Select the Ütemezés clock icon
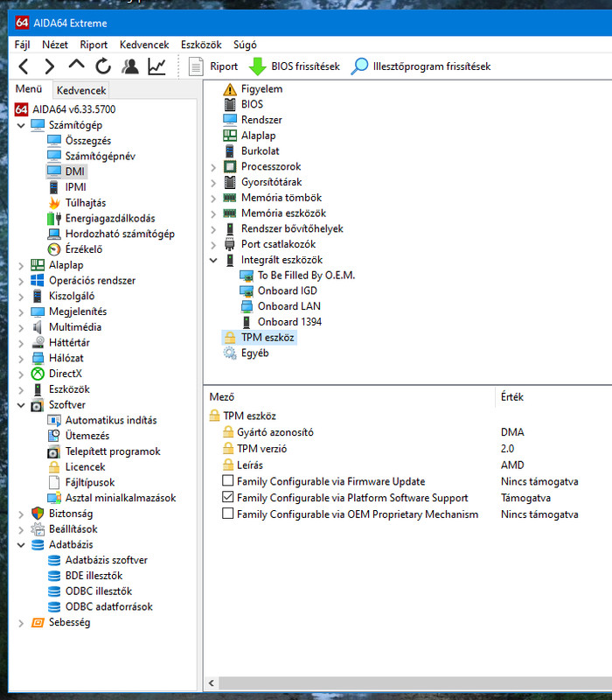This screenshot has width=612, height=700. tap(54, 436)
